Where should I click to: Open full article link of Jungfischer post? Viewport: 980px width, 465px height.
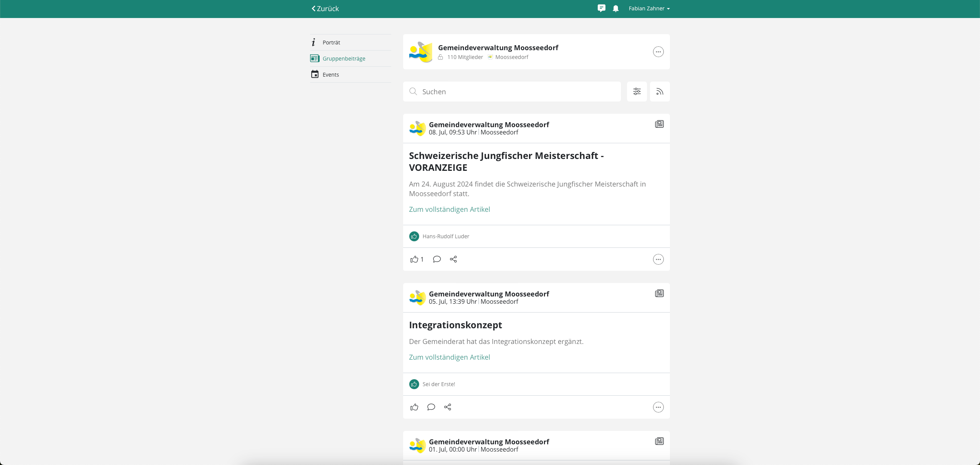449,210
